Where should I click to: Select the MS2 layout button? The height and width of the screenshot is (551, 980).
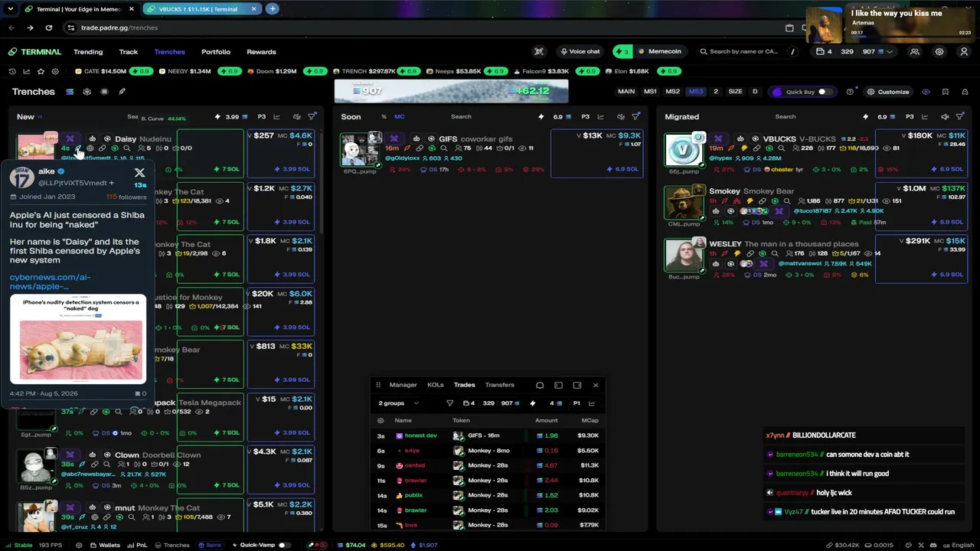[x=673, y=92]
